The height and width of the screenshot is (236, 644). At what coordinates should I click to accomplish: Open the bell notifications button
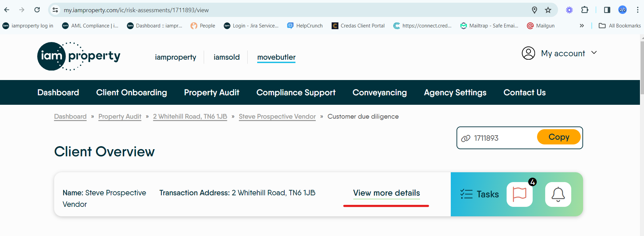558,194
